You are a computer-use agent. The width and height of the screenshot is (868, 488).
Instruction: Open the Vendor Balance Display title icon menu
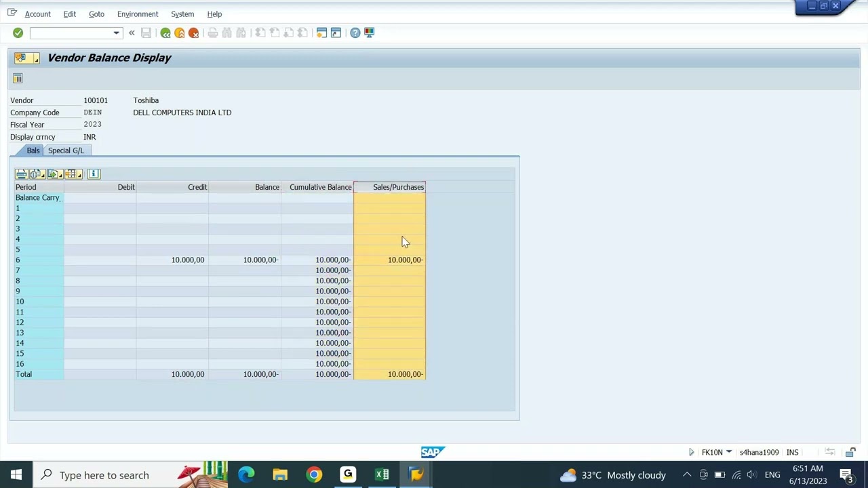pyautogui.click(x=26, y=58)
